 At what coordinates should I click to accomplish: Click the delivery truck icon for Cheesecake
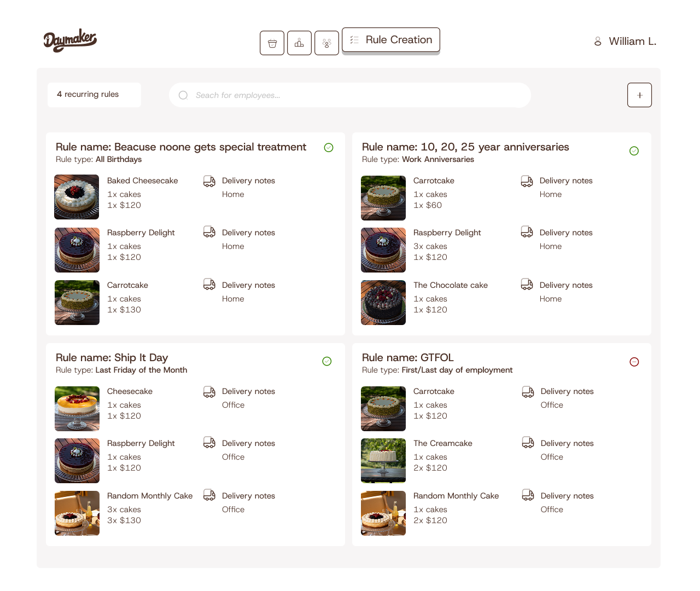pyautogui.click(x=209, y=392)
